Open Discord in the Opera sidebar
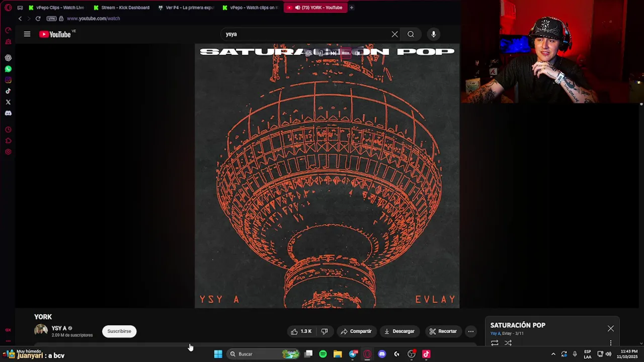The height and width of the screenshot is (362, 644). [x=8, y=113]
